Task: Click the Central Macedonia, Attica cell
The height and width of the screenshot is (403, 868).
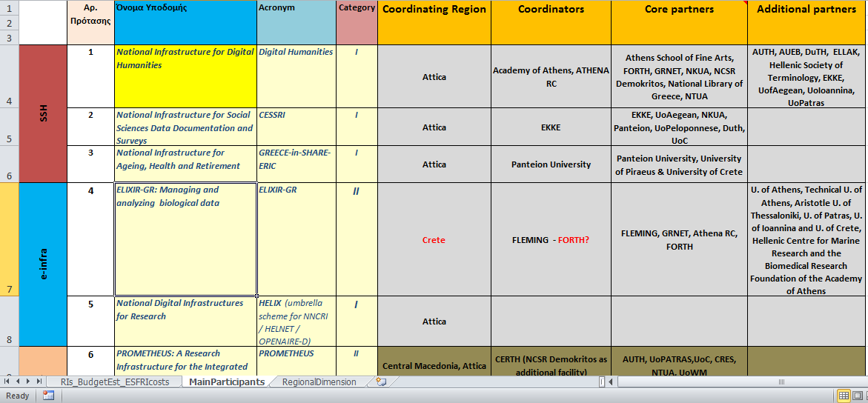Action: coord(434,362)
